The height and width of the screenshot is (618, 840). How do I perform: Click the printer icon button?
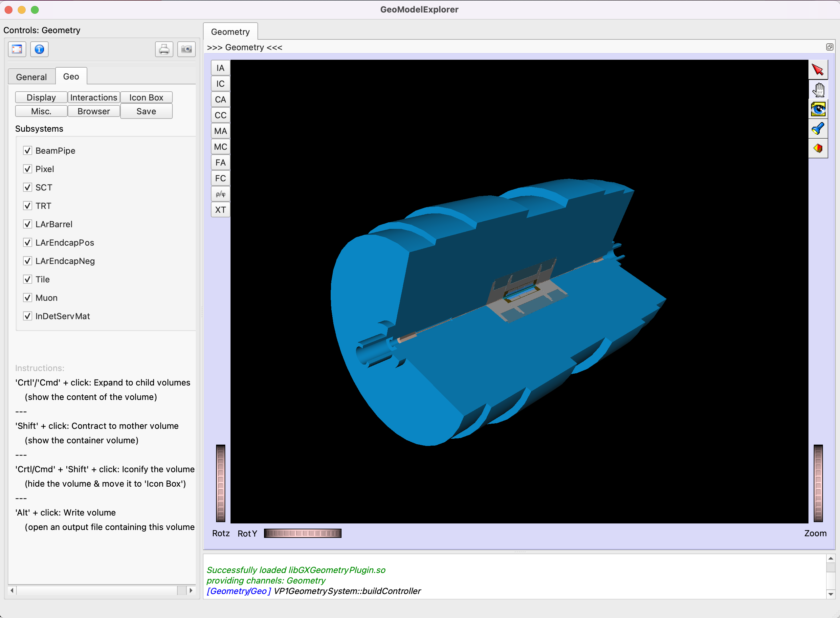(164, 49)
